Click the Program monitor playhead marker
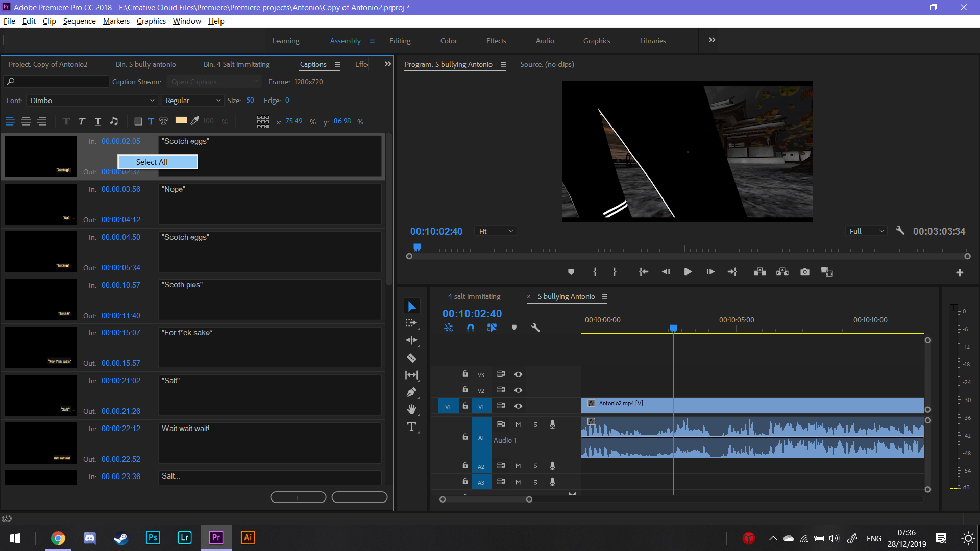The height and width of the screenshot is (551, 980). click(417, 247)
